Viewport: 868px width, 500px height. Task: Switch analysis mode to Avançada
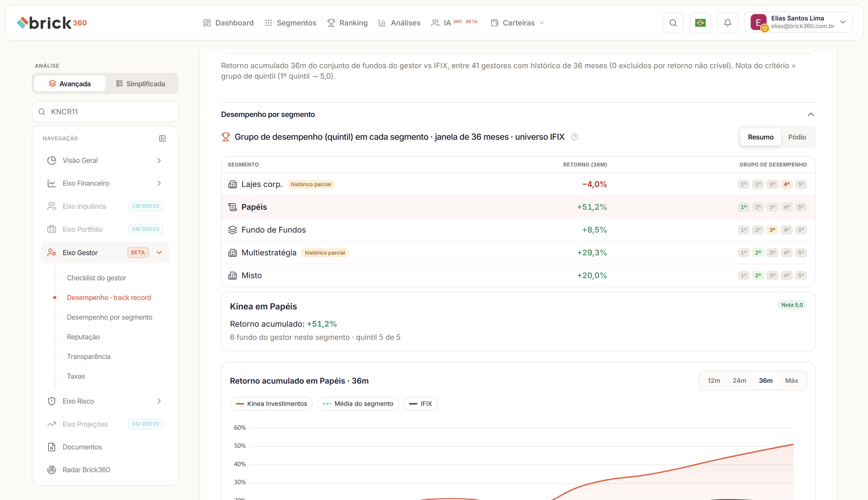[70, 83]
